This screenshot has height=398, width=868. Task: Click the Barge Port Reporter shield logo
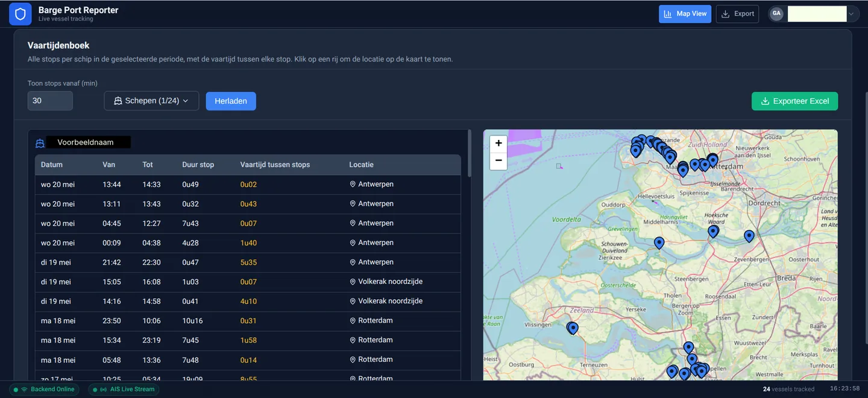pyautogui.click(x=20, y=14)
